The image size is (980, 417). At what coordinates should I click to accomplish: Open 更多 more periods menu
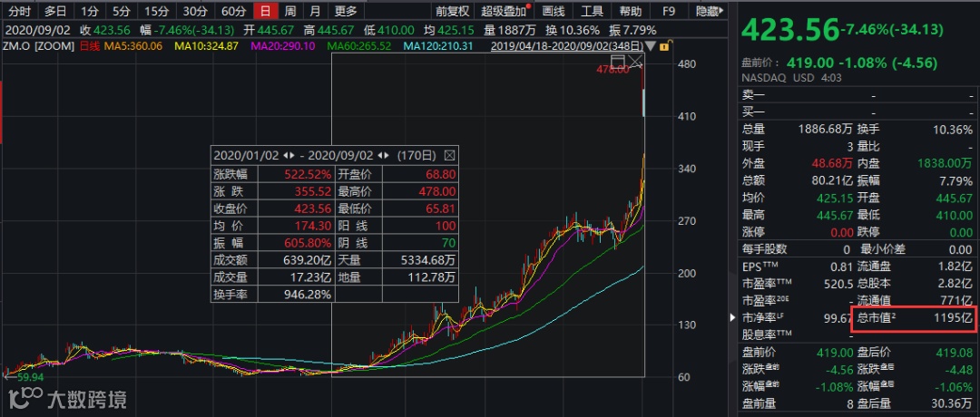pyautogui.click(x=346, y=11)
